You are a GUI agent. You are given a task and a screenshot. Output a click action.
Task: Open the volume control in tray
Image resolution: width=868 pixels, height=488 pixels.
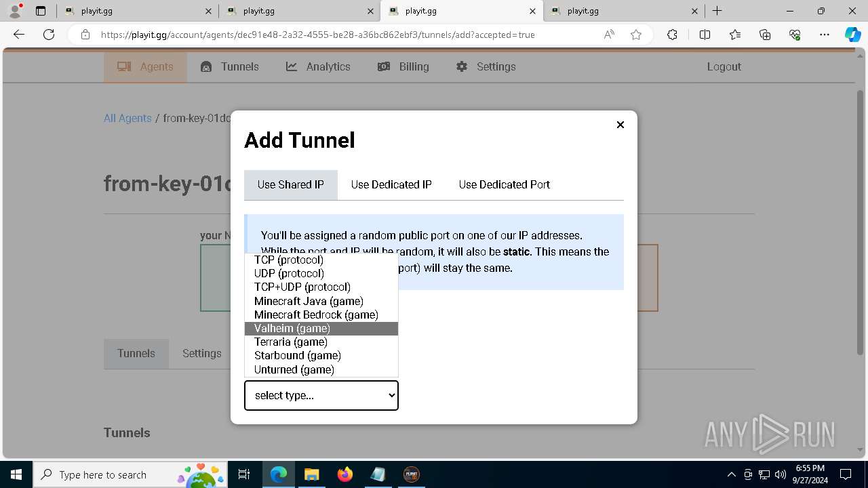pos(781,474)
